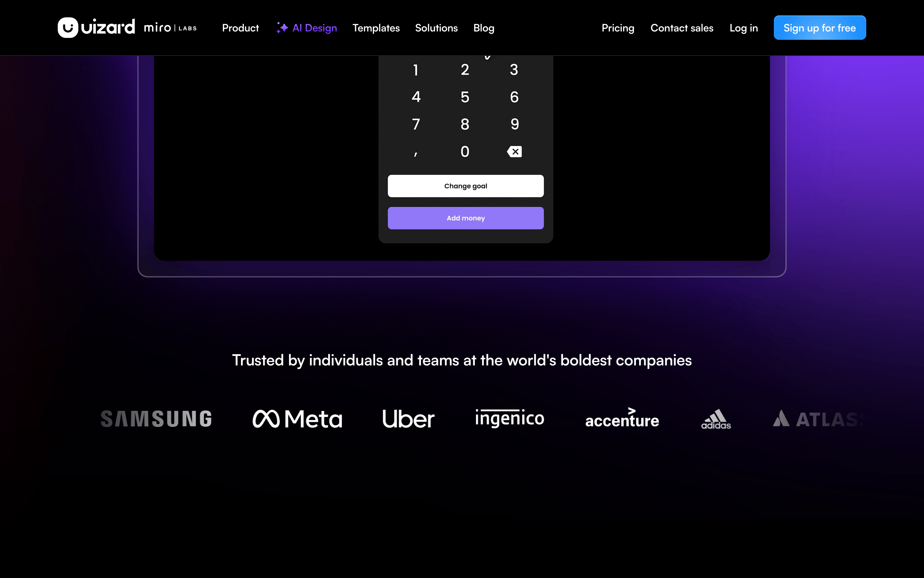This screenshot has height=578, width=924.
Task: Click Contact sales link
Action: [x=682, y=28]
